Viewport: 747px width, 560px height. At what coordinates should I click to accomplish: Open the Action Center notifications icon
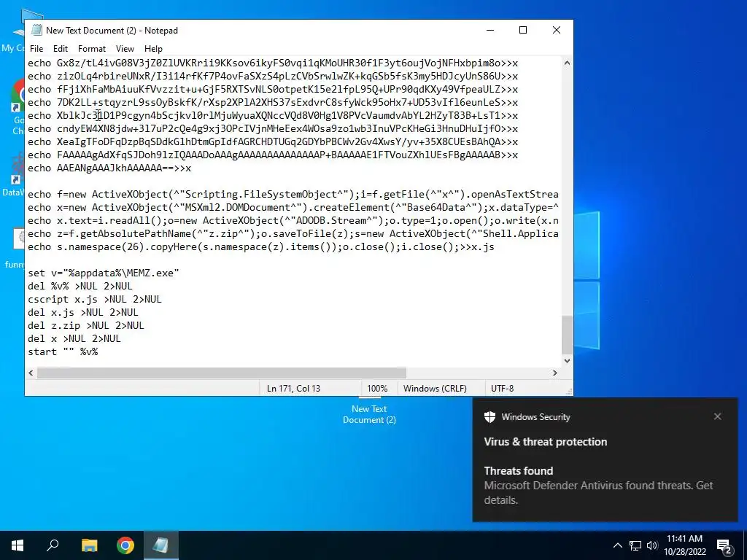click(x=724, y=545)
